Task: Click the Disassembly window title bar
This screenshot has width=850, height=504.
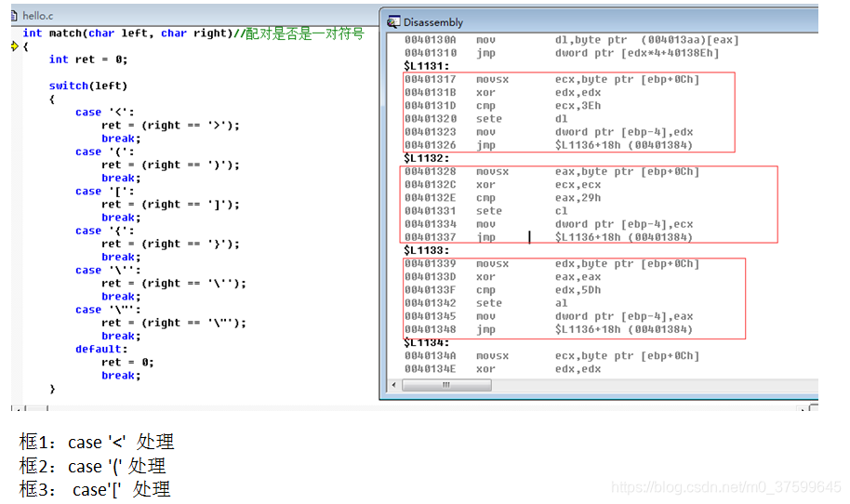Action: click(x=599, y=21)
